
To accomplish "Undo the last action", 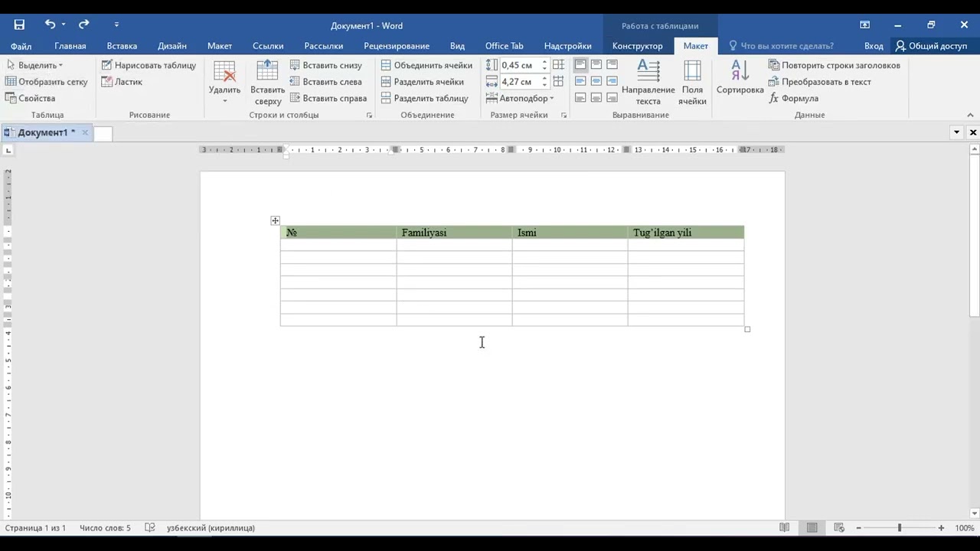I will (x=50, y=24).
